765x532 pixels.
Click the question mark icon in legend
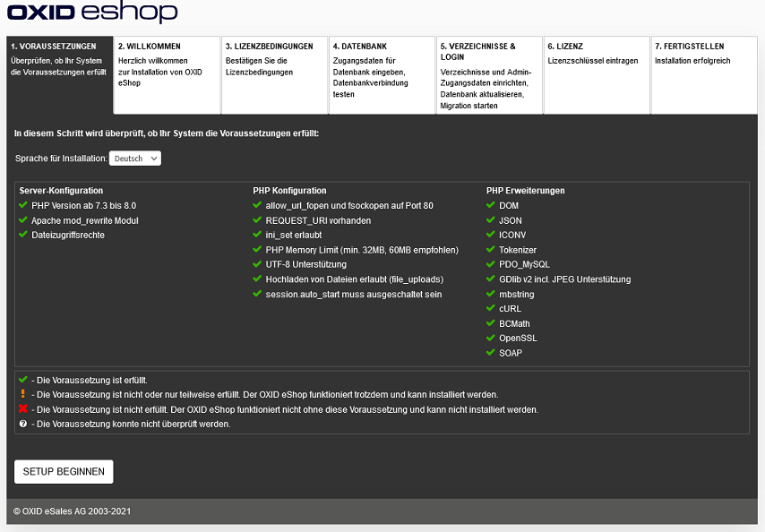coord(23,424)
